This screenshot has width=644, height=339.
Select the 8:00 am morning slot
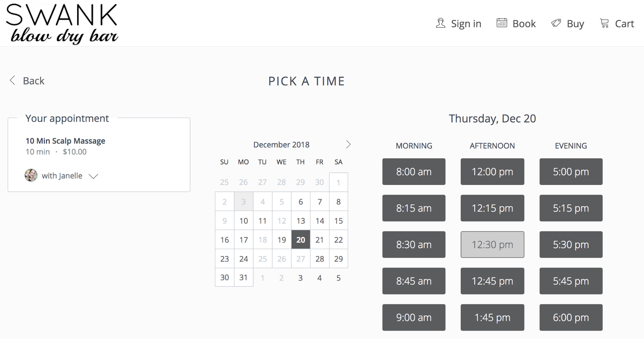(414, 171)
